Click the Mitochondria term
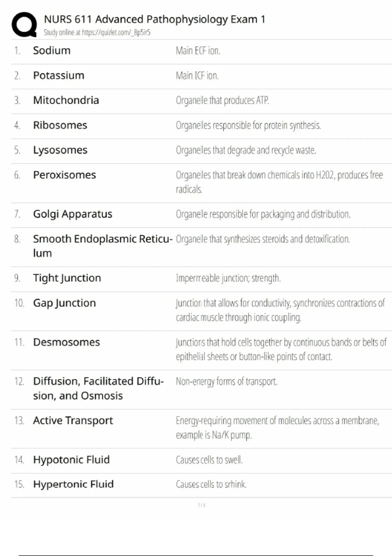The width and height of the screenshot is (392, 556). pyautogui.click(x=66, y=100)
